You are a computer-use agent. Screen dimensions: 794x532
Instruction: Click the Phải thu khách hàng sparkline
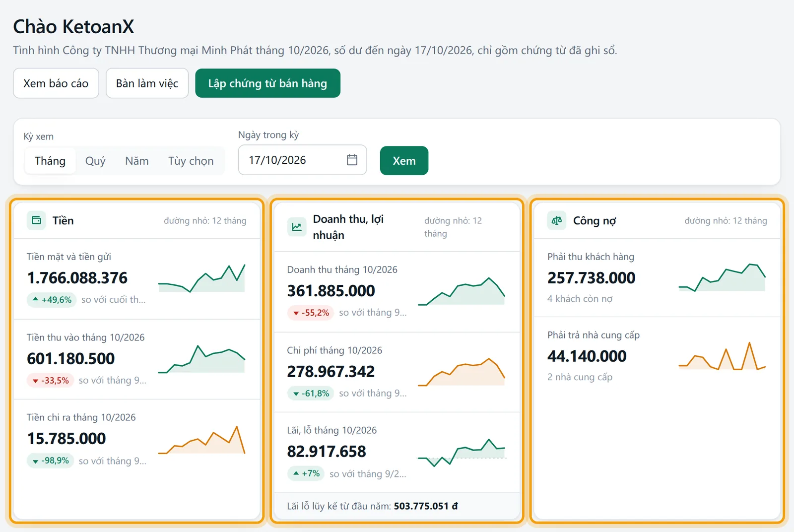[x=722, y=277]
